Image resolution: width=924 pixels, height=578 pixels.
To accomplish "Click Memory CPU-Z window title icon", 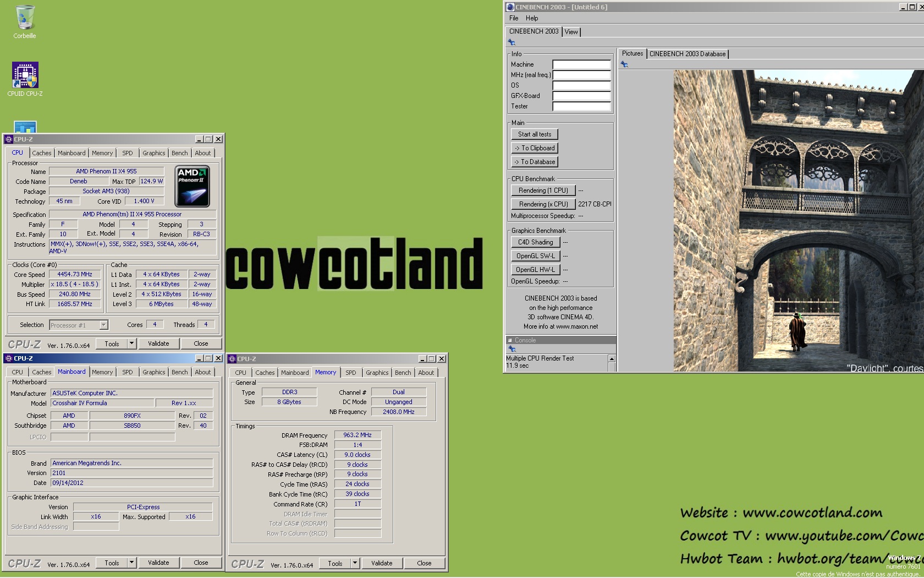I will pos(232,359).
